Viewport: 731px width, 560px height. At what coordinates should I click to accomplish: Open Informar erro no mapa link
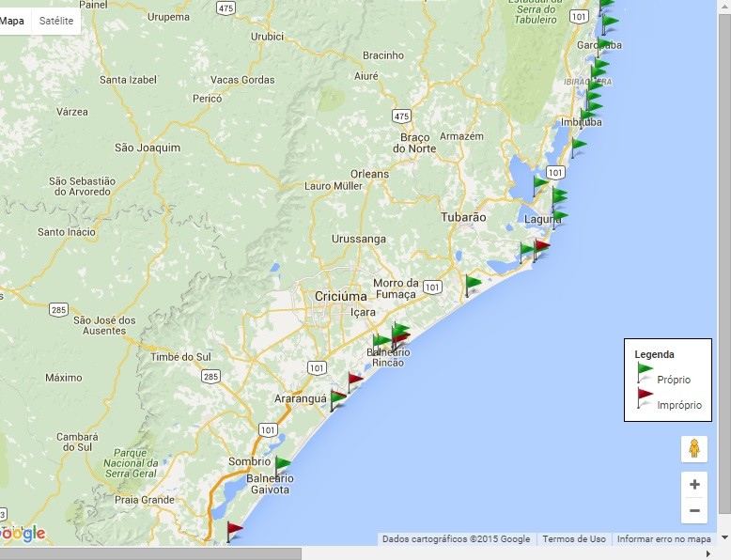coord(664,539)
